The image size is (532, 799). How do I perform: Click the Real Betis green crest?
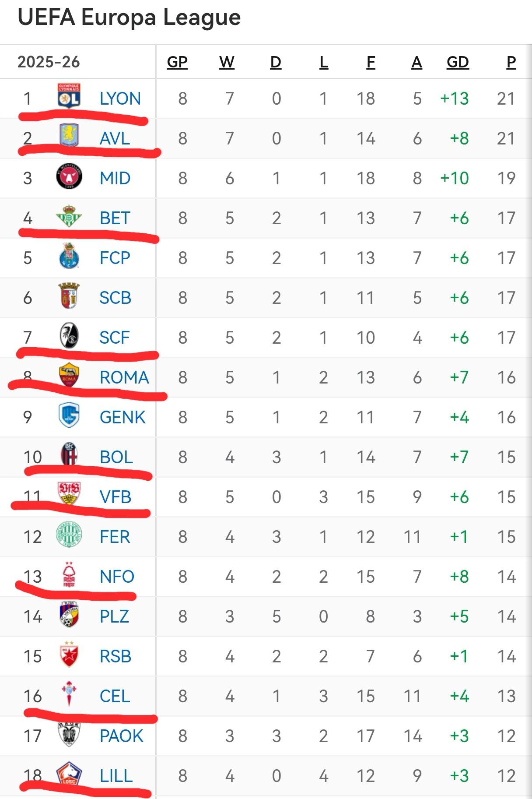coord(69,217)
